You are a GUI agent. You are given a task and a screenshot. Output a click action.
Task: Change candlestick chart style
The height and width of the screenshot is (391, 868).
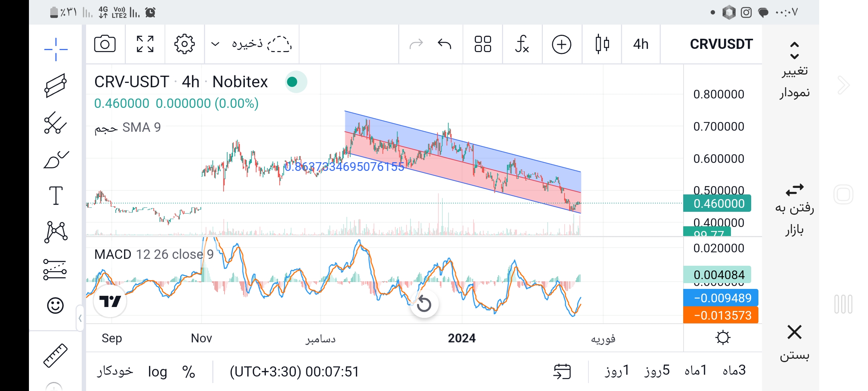(x=602, y=44)
